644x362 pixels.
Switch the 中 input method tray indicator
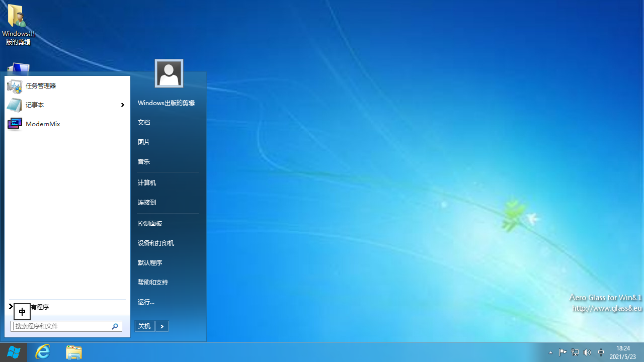point(601,352)
